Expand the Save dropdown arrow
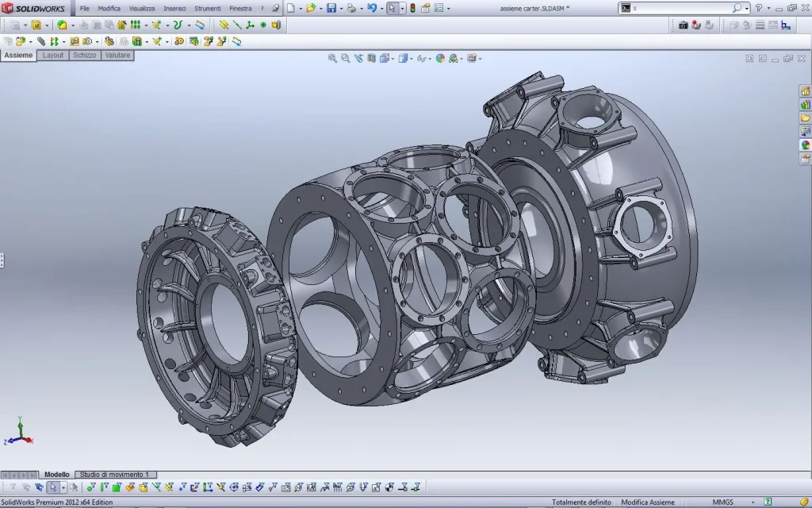The image size is (812, 508). 341,9
